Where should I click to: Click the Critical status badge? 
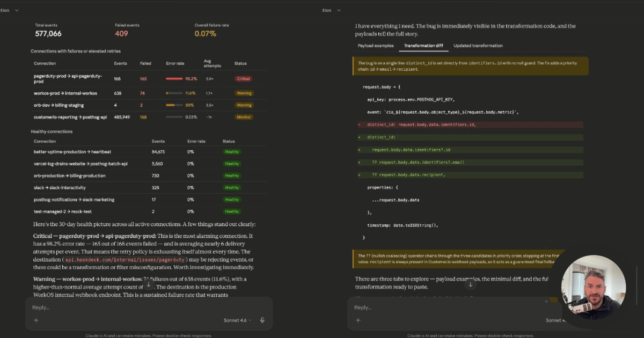click(243, 79)
